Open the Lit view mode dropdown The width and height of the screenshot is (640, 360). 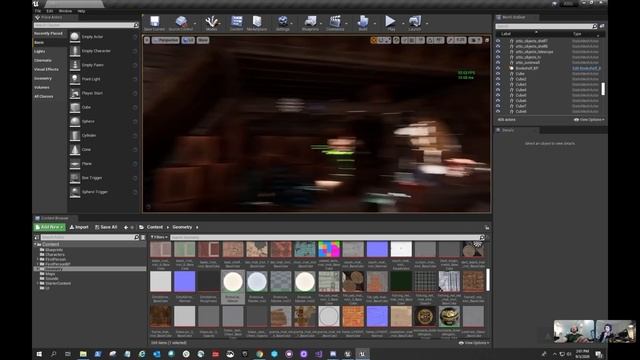click(x=188, y=40)
